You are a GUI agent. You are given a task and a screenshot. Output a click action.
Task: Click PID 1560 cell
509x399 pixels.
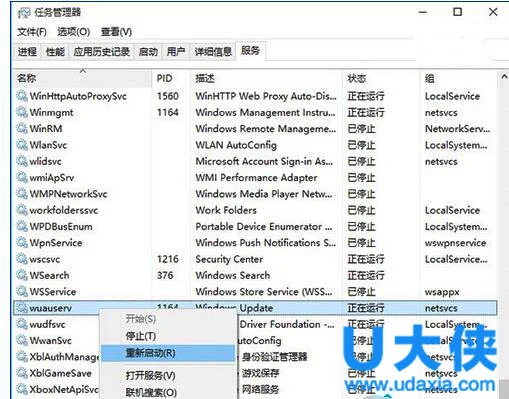[x=168, y=96]
